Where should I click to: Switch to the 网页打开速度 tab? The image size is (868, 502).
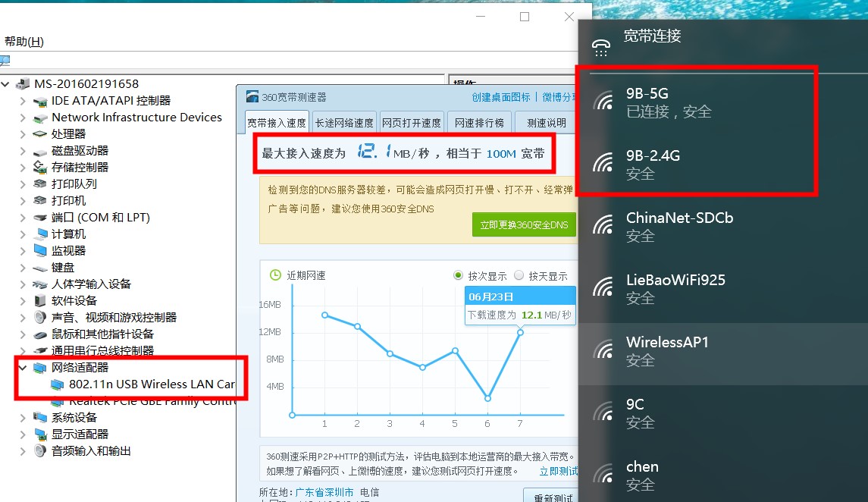click(412, 123)
